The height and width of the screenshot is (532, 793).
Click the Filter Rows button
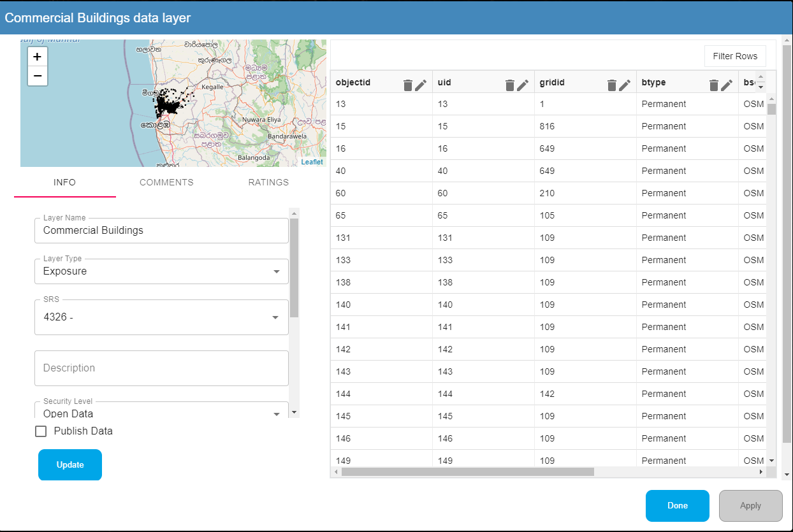click(735, 56)
